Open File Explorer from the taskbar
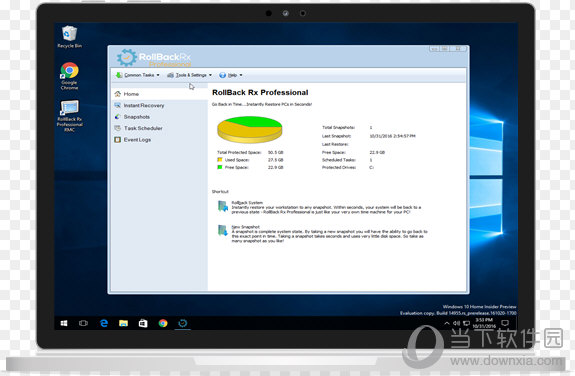The image size is (575, 376). [x=124, y=323]
